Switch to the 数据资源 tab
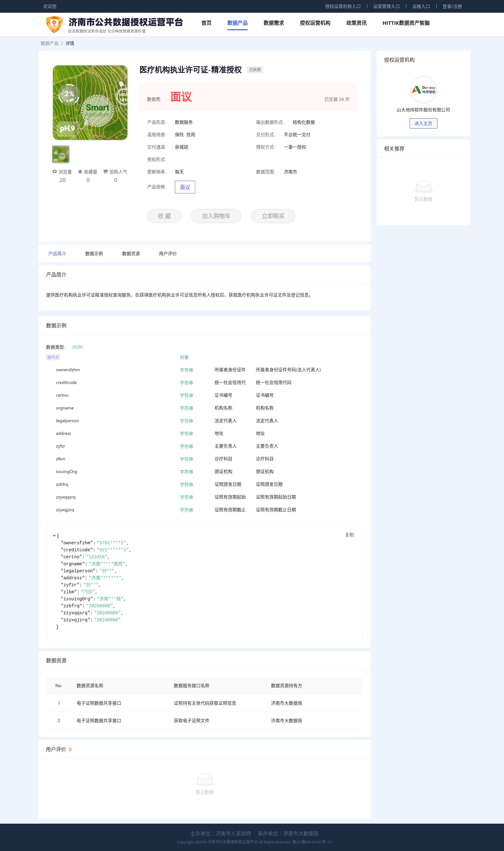This screenshot has width=504, height=851. (x=131, y=254)
